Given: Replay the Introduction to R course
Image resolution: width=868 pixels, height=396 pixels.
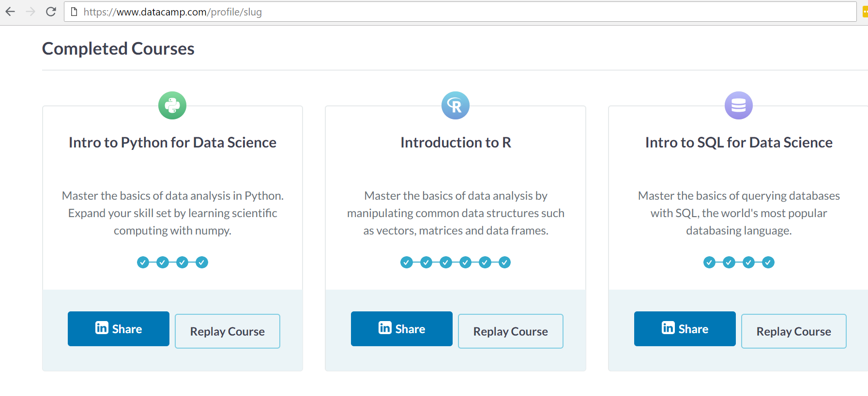Looking at the screenshot, I should pyautogui.click(x=511, y=331).
